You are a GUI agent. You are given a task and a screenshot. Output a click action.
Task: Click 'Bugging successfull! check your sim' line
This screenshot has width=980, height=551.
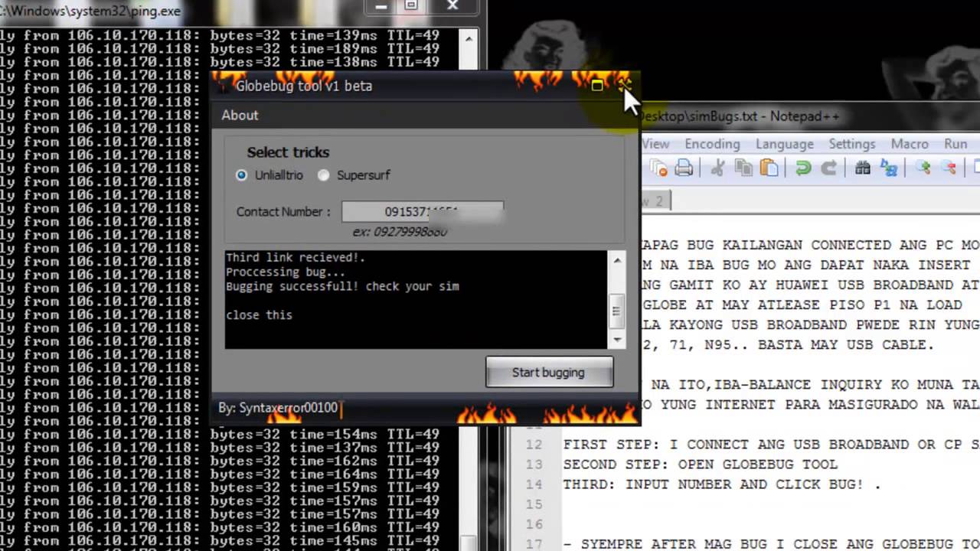(x=342, y=286)
